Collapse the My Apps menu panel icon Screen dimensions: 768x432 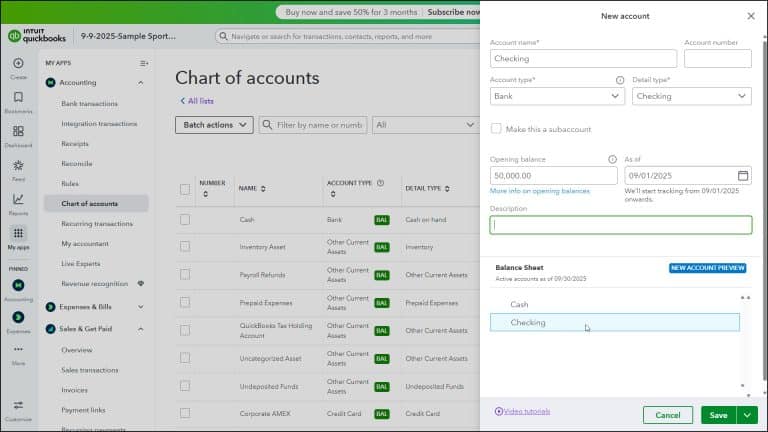(x=144, y=63)
